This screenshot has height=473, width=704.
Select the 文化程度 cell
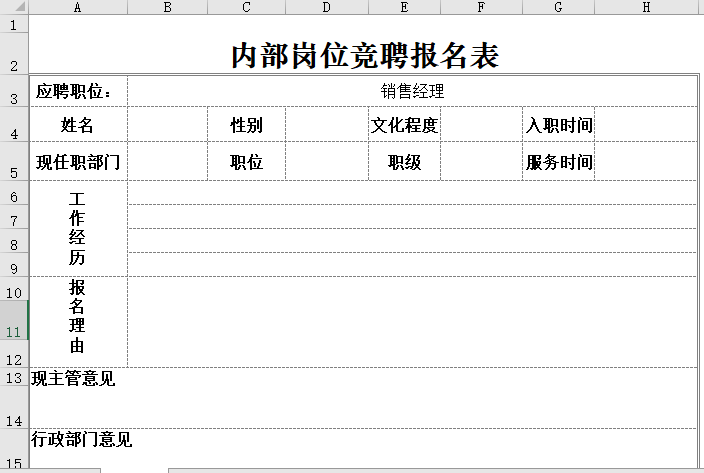(404, 125)
